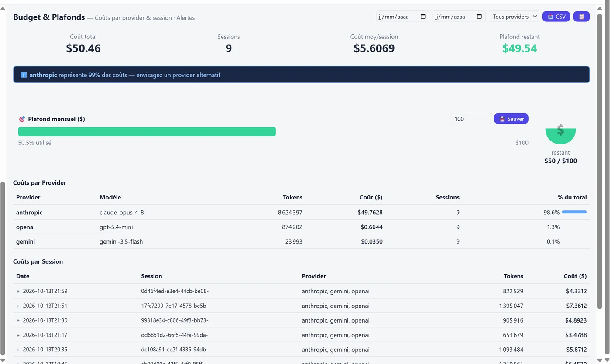Click the % du total column header
Image resolution: width=611 pixels, height=364 pixels.
click(x=572, y=197)
